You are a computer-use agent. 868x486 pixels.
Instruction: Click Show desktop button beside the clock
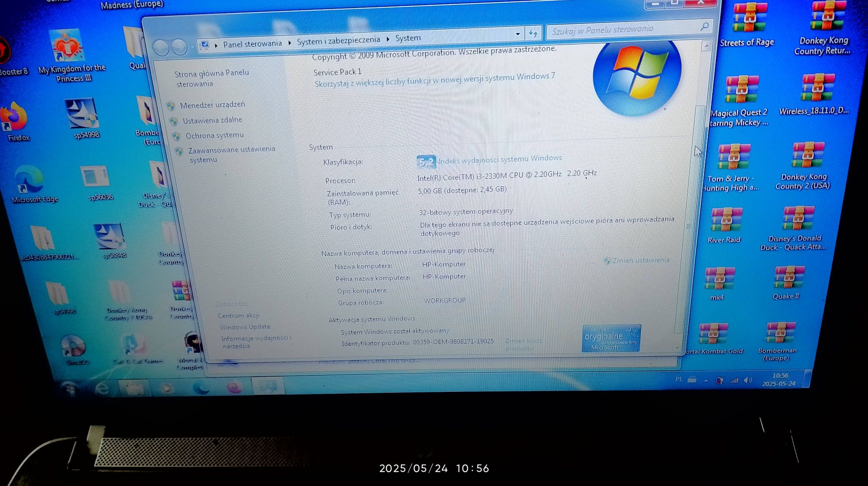[807, 379]
